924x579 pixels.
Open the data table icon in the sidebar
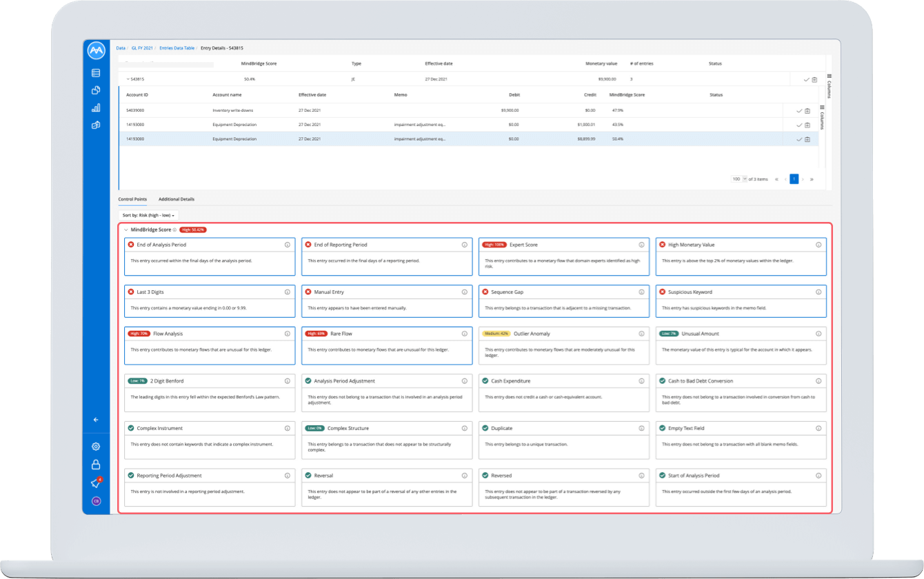click(96, 73)
